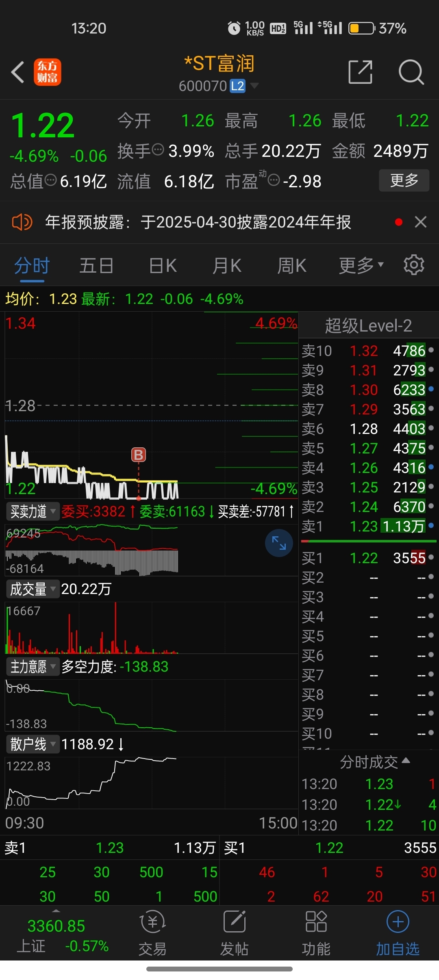Image resolution: width=439 pixels, height=980 pixels.
Task: Expand the index ticker up arrow
Action: click(57, 911)
